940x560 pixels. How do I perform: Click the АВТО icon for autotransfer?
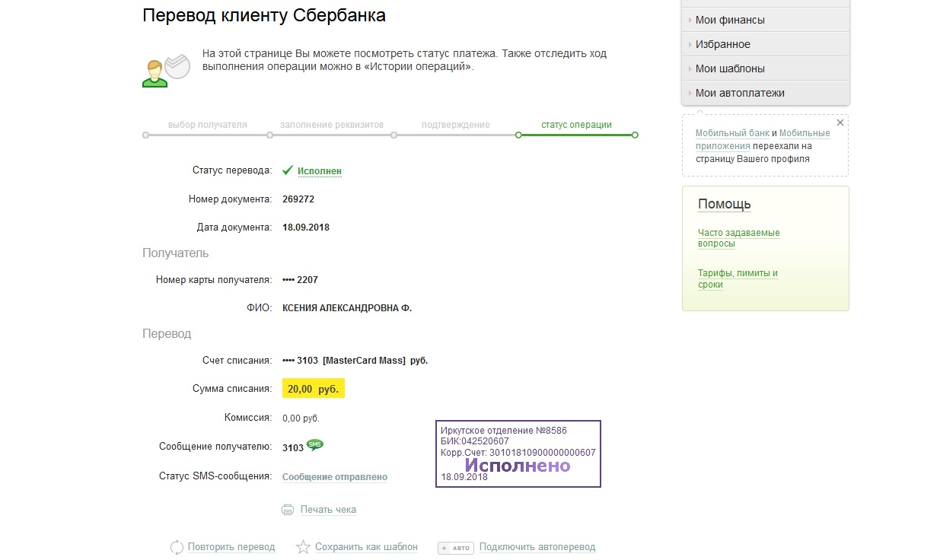[456, 548]
